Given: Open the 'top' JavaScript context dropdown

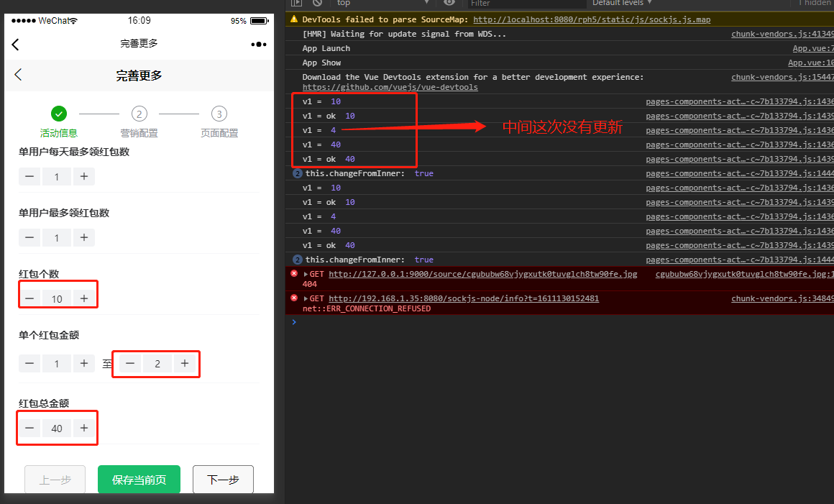Looking at the screenshot, I should pos(383,3).
